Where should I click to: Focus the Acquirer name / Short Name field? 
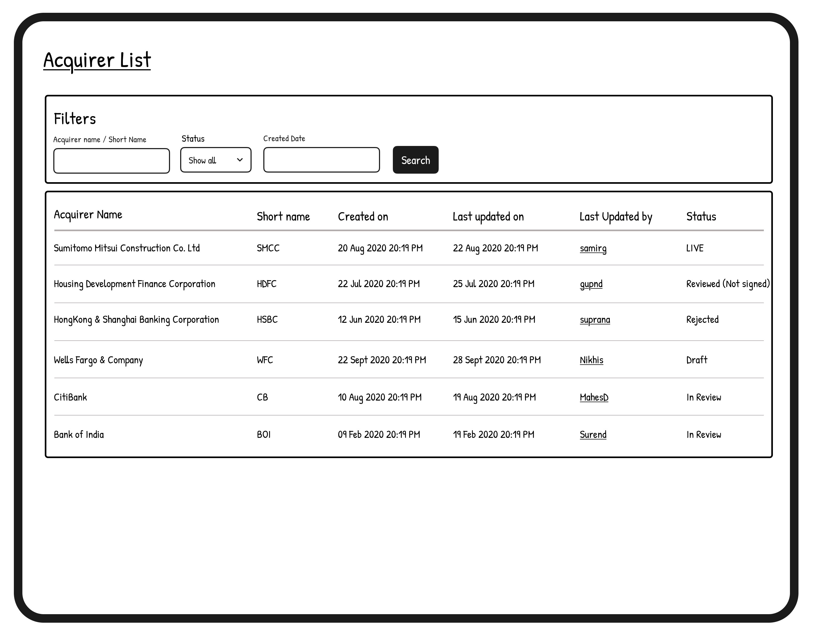112,161
